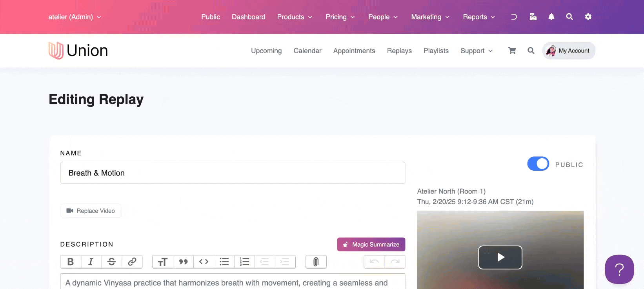Open the People dropdown menu
Image resolution: width=644 pixels, height=289 pixels.
click(383, 17)
